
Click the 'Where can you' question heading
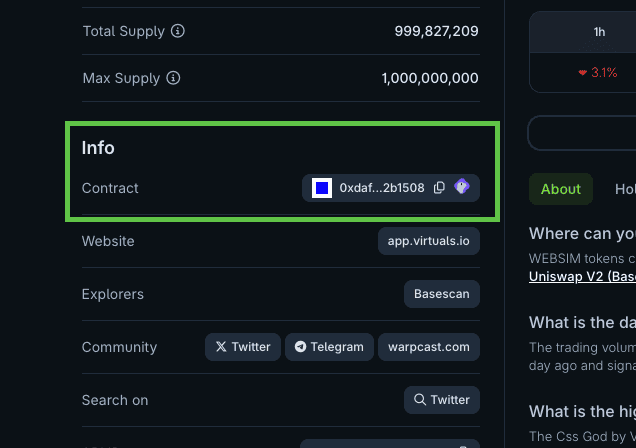click(x=582, y=234)
